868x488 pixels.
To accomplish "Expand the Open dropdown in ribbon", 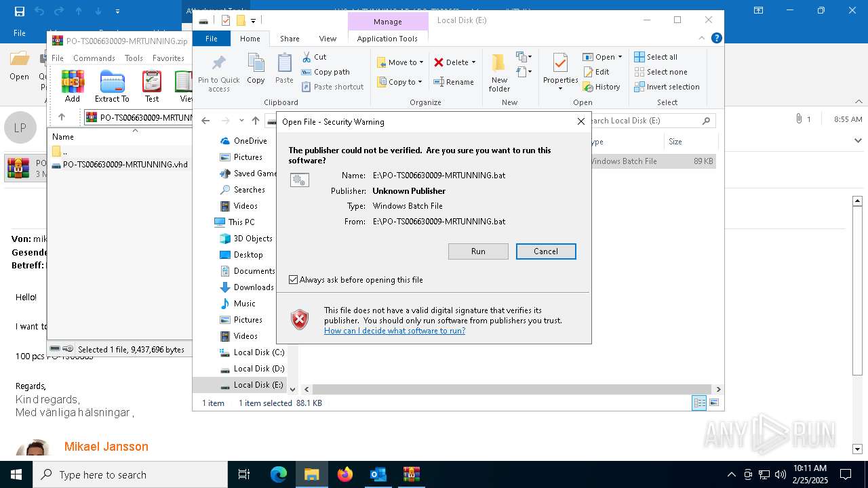I will coord(620,57).
